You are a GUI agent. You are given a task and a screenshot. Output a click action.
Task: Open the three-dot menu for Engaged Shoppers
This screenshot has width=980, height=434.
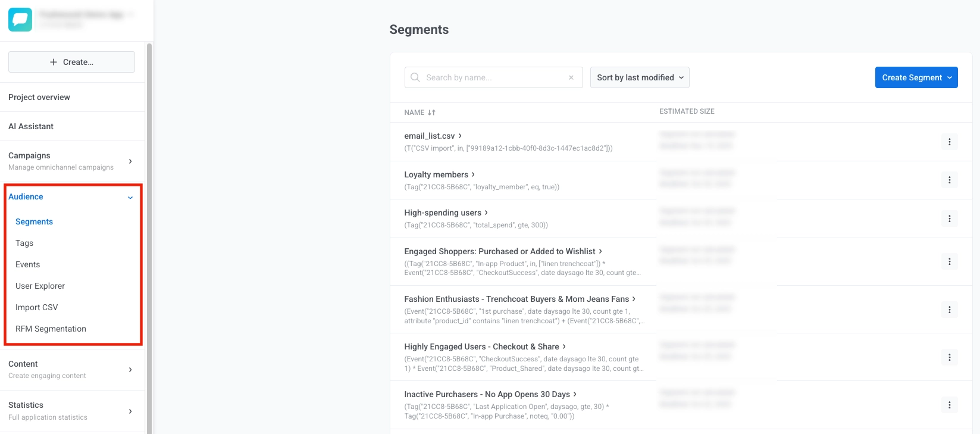[x=950, y=261]
